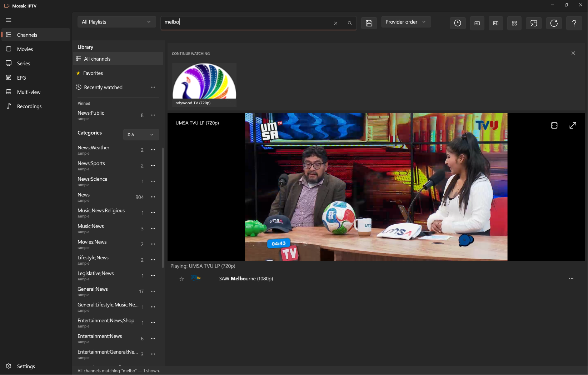Open the hamburger navigation menu
The height and width of the screenshot is (375, 588).
(9, 20)
